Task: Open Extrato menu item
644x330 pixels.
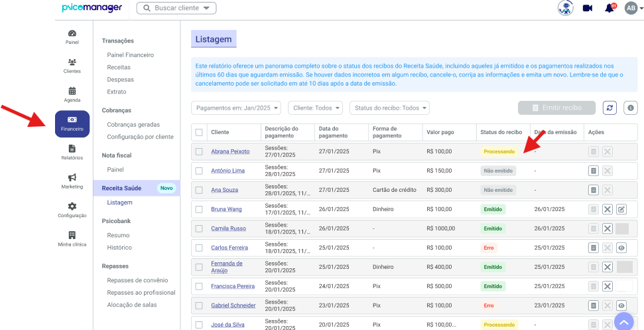Action: pos(117,92)
